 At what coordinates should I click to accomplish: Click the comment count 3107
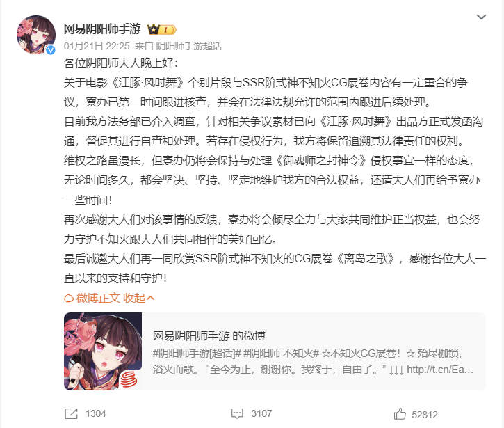tap(261, 413)
